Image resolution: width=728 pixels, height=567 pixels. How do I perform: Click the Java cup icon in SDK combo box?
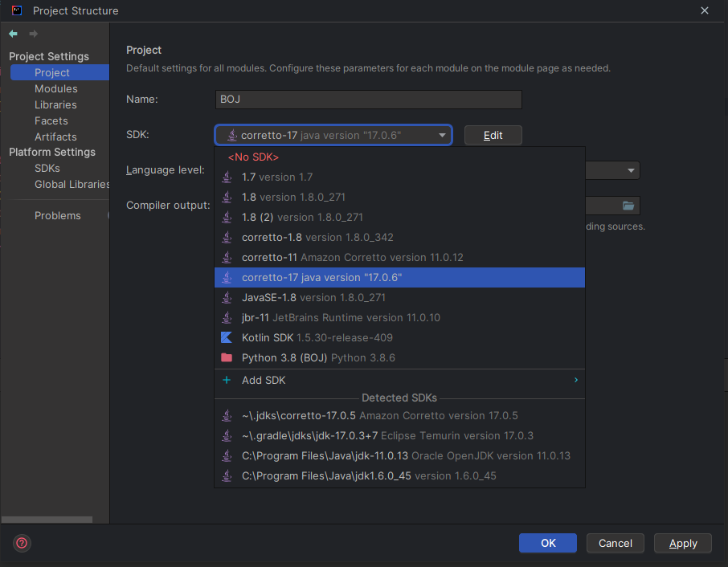coord(231,135)
